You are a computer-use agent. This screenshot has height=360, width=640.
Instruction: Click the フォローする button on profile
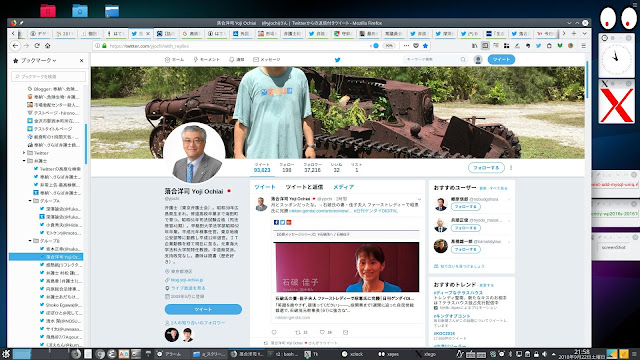pyautogui.click(x=486, y=167)
